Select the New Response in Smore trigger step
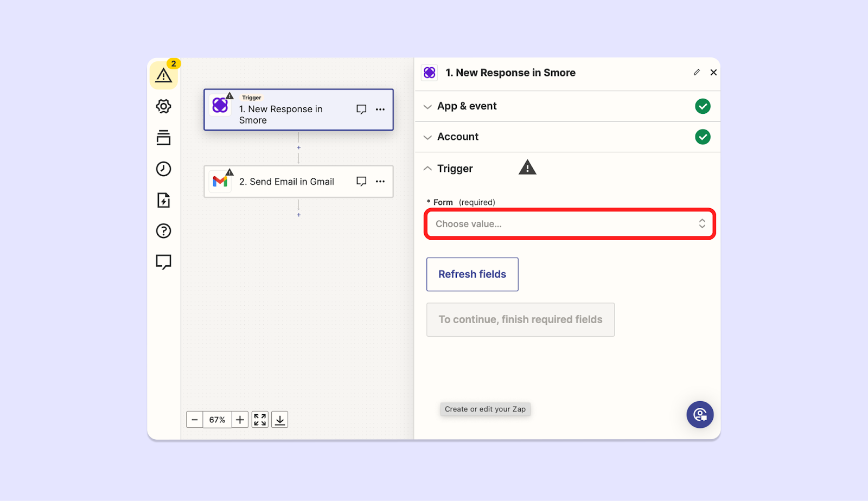This screenshot has height=501, width=868. point(298,110)
